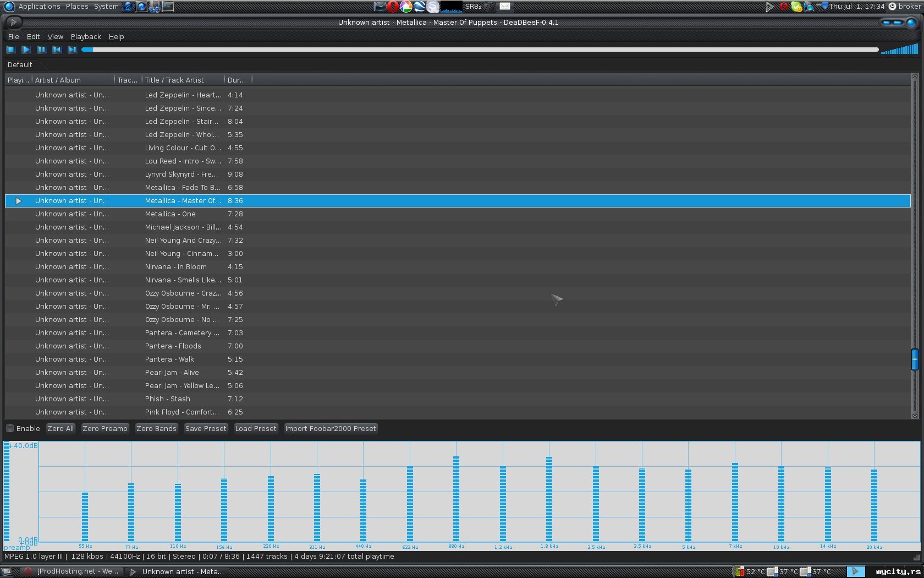Click the show desktop icon in bottom panel

7,571
